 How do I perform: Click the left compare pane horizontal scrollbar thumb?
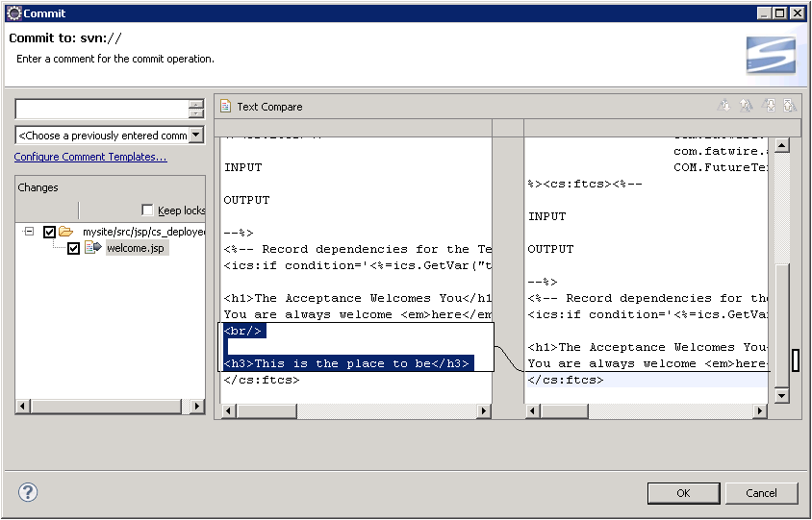click(266, 410)
